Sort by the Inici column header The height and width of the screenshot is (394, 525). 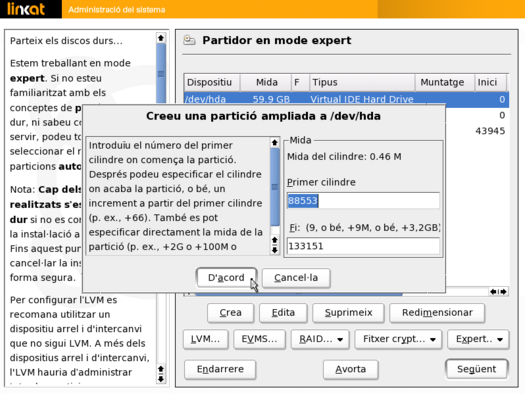(491, 82)
